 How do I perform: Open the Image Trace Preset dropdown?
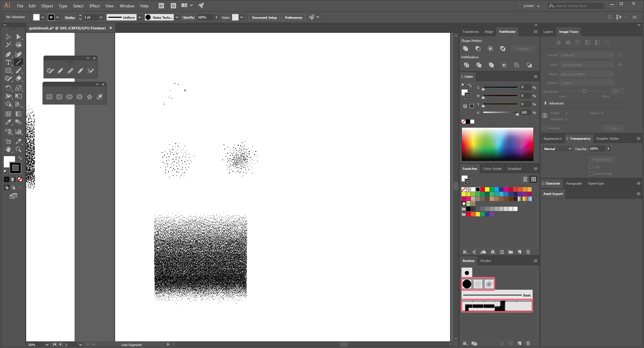(x=587, y=55)
